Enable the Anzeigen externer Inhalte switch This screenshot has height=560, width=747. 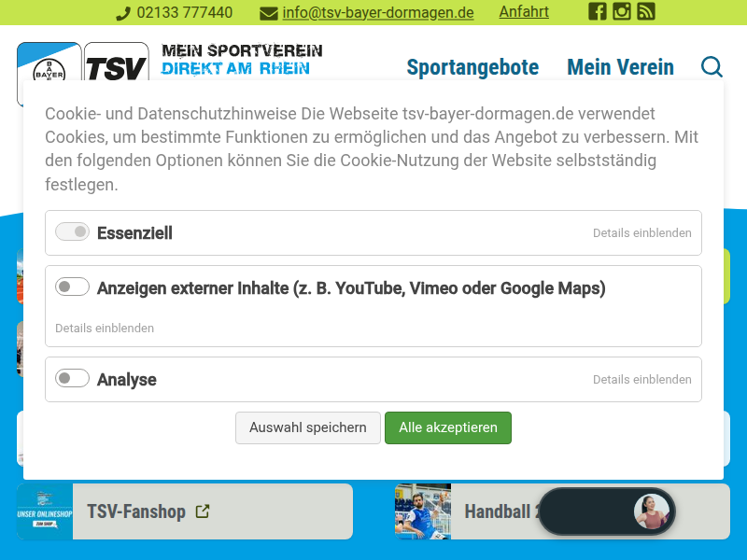pyautogui.click(x=72, y=287)
